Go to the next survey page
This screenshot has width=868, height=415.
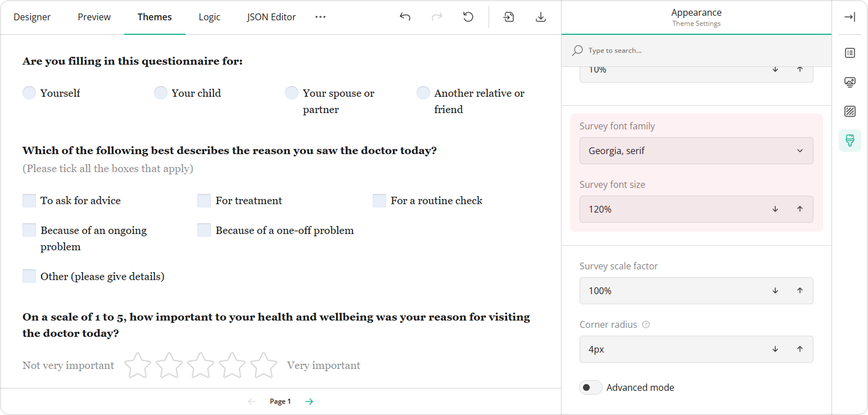(309, 401)
